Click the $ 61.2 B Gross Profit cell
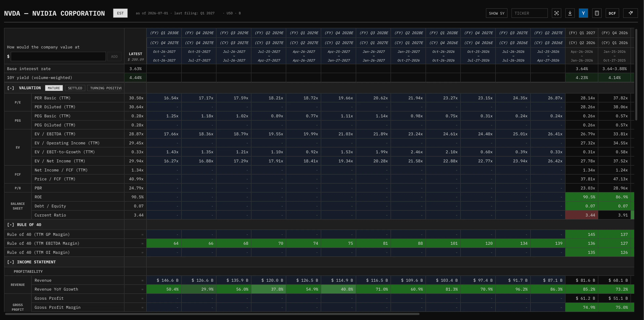The width and height of the screenshot is (644, 320). [x=582, y=298]
